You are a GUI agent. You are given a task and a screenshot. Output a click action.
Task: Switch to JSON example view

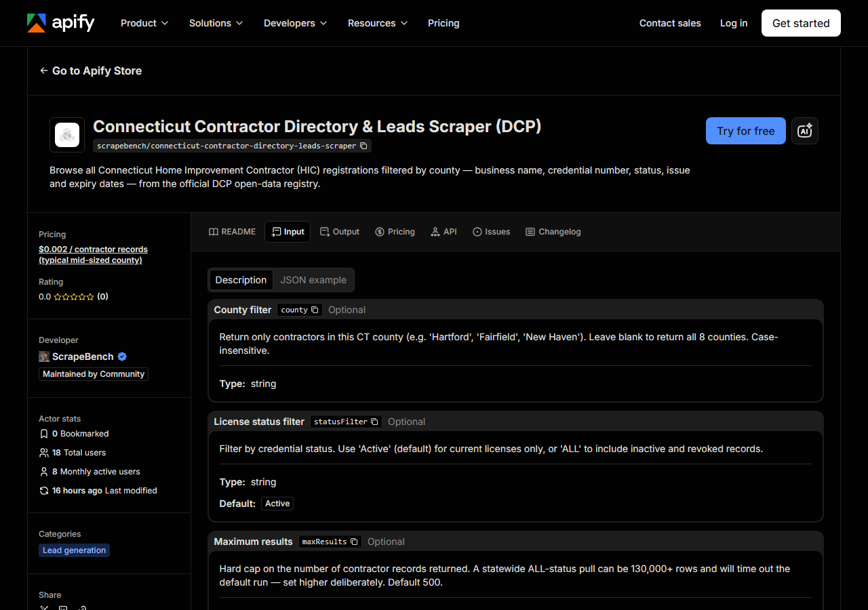pos(313,280)
